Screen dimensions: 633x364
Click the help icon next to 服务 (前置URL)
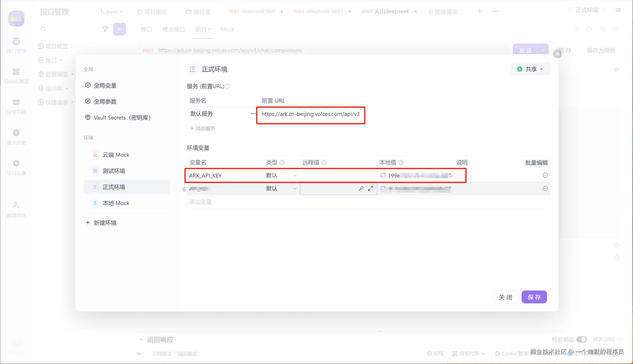[x=227, y=86]
